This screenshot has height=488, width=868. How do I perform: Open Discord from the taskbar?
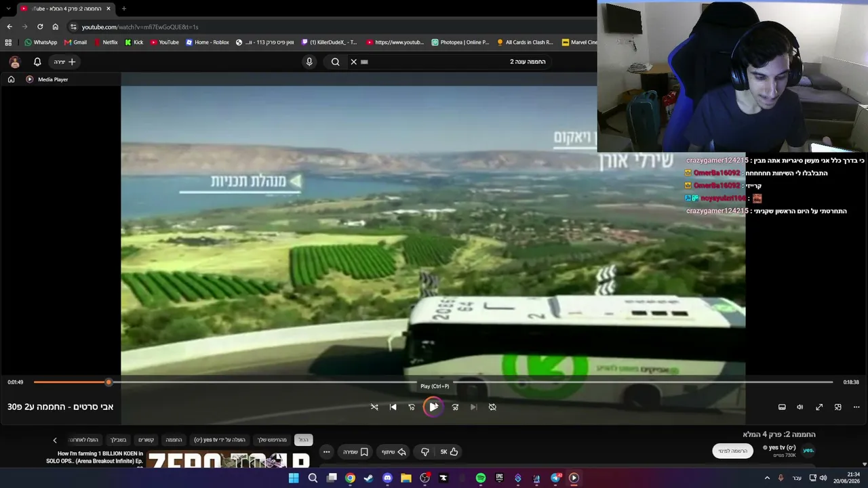pyautogui.click(x=387, y=478)
